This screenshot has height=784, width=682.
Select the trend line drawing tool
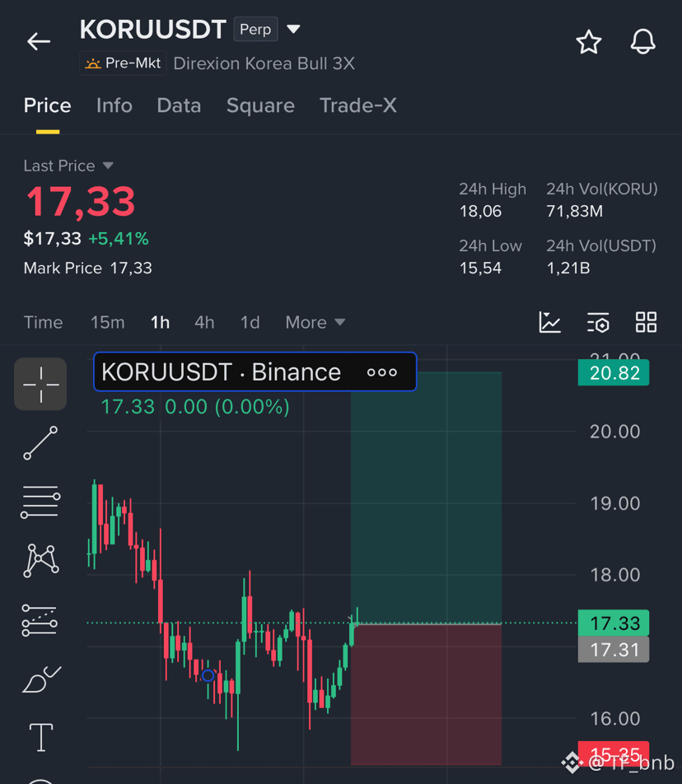click(x=40, y=443)
